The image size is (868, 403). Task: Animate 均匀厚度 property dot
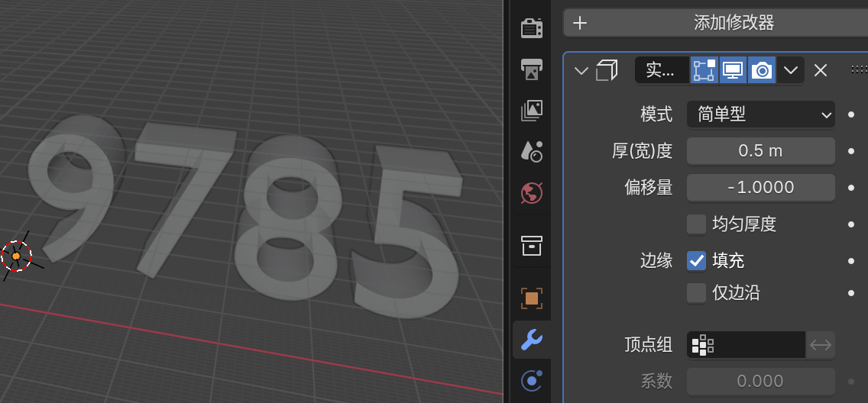click(x=851, y=224)
